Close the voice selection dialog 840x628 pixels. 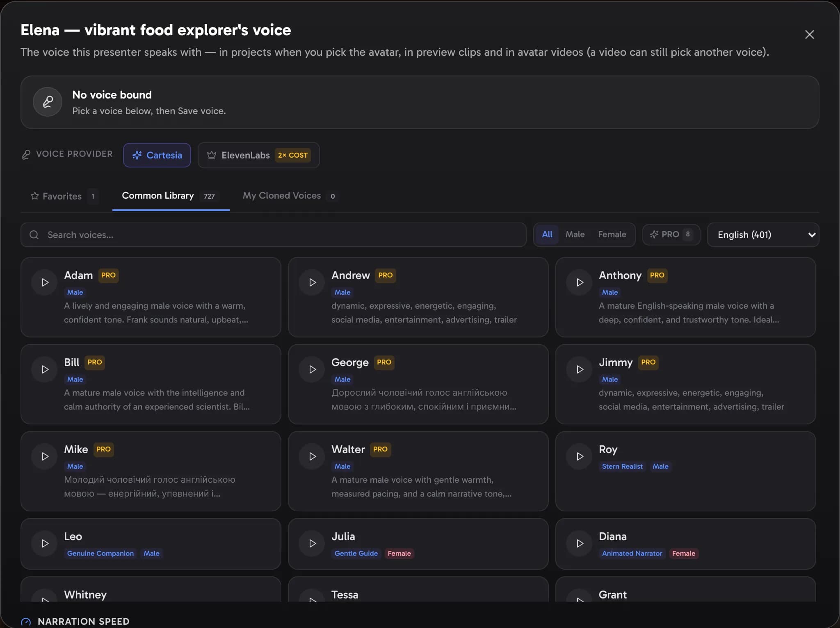(809, 34)
